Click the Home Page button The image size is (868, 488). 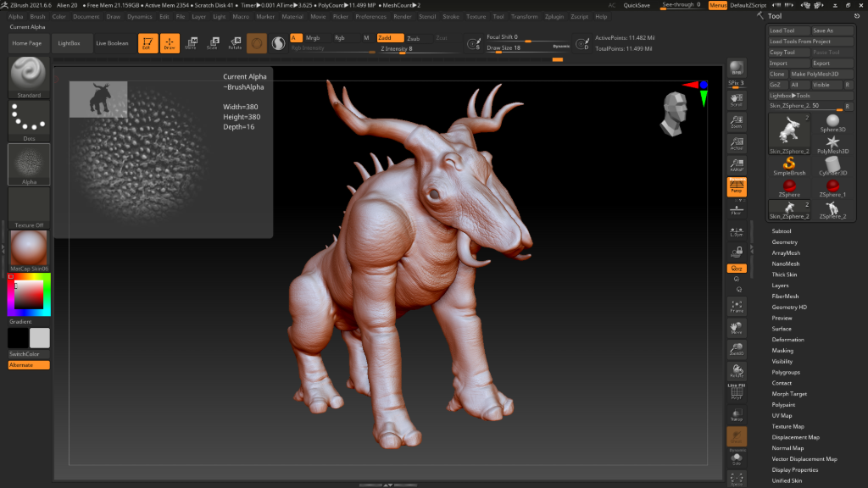coord(27,43)
